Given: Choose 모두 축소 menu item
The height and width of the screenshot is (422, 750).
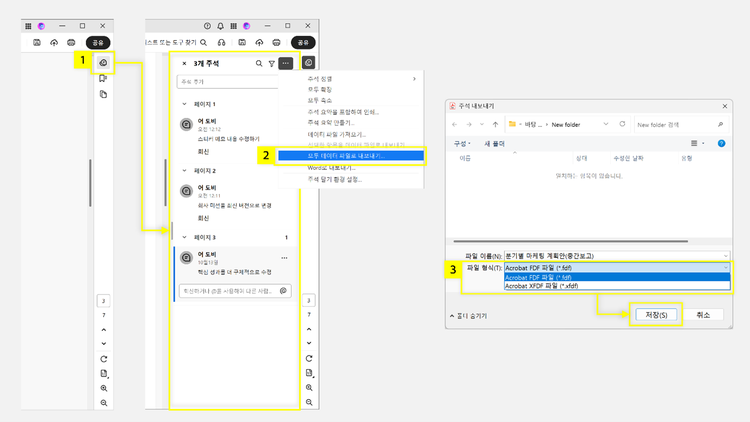Looking at the screenshot, I should [x=351, y=100].
